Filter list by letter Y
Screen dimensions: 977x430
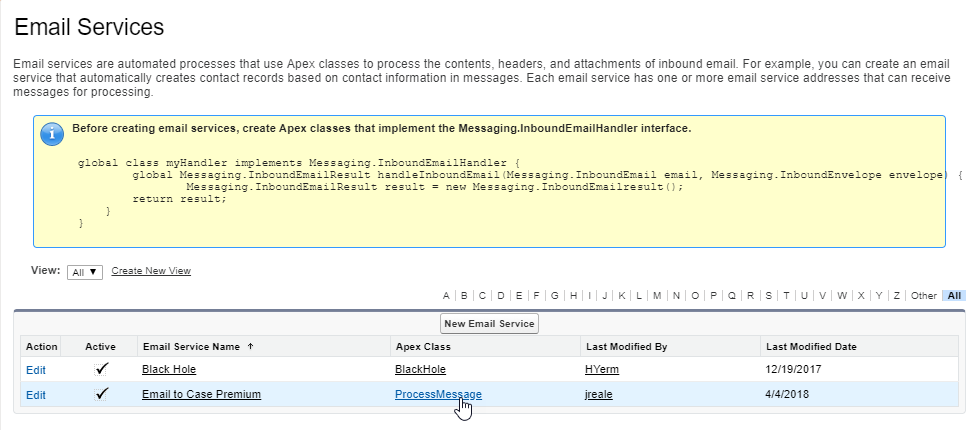pyautogui.click(x=879, y=296)
